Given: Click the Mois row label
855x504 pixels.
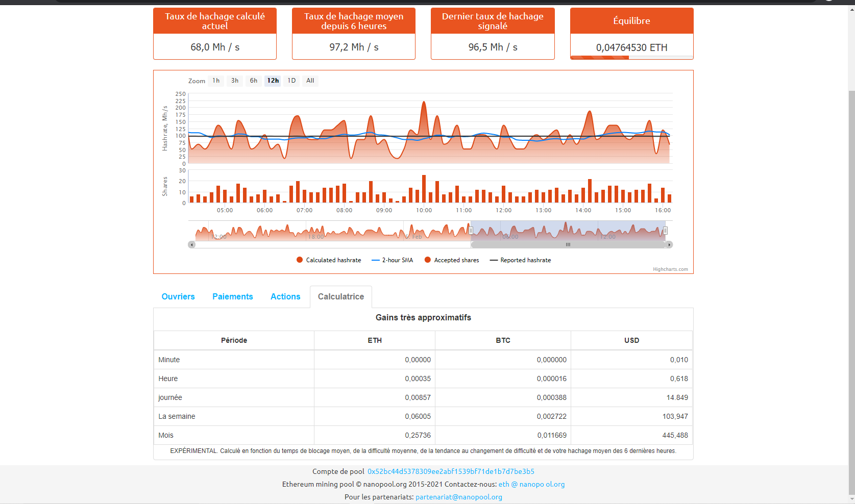Looking at the screenshot, I should click(x=166, y=435).
